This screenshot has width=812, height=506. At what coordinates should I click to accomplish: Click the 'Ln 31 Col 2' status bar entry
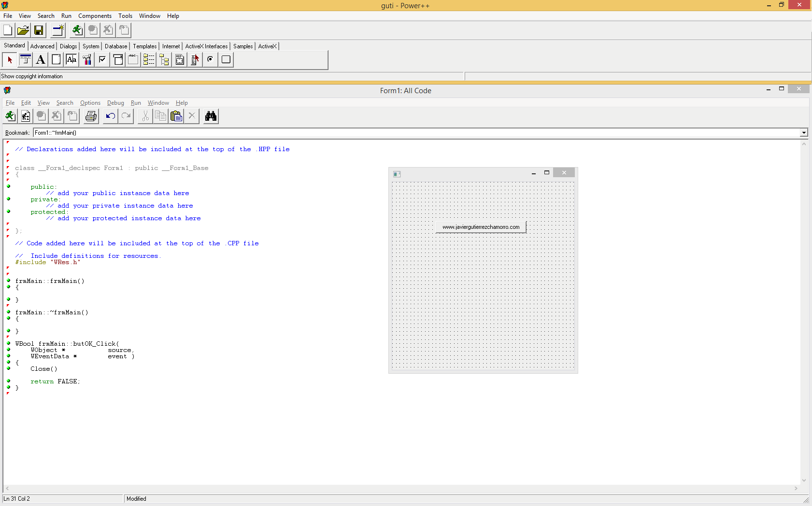17,499
